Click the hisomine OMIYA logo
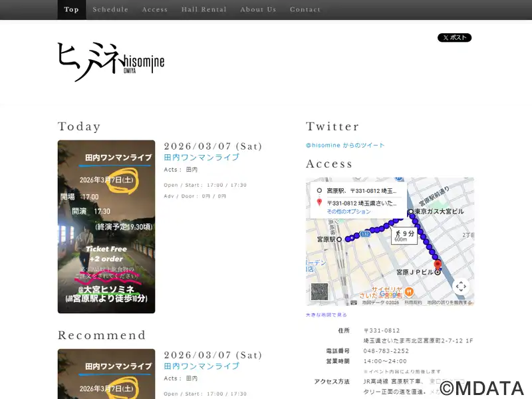This screenshot has width=532, height=399. click(111, 62)
